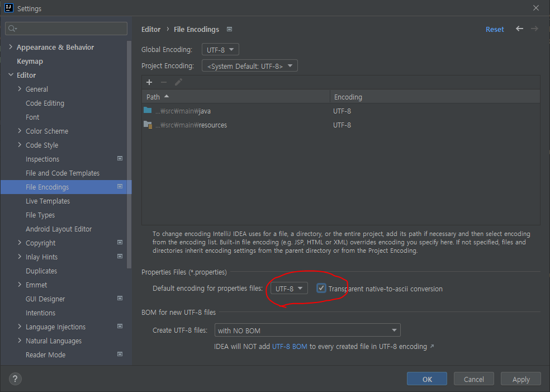This screenshot has height=392, width=550.
Task: Open Android Layout Editor settings
Action: click(59, 229)
